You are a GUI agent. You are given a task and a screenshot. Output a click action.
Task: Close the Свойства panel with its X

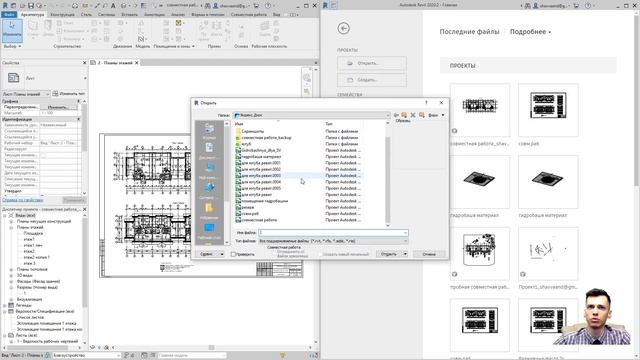[x=84, y=63]
